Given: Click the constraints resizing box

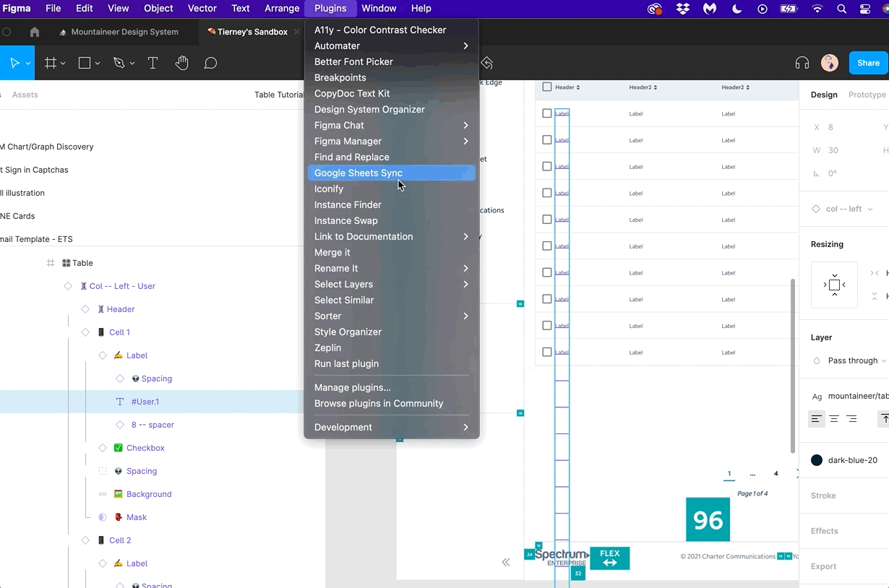Looking at the screenshot, I should click(x=835, y=285).
